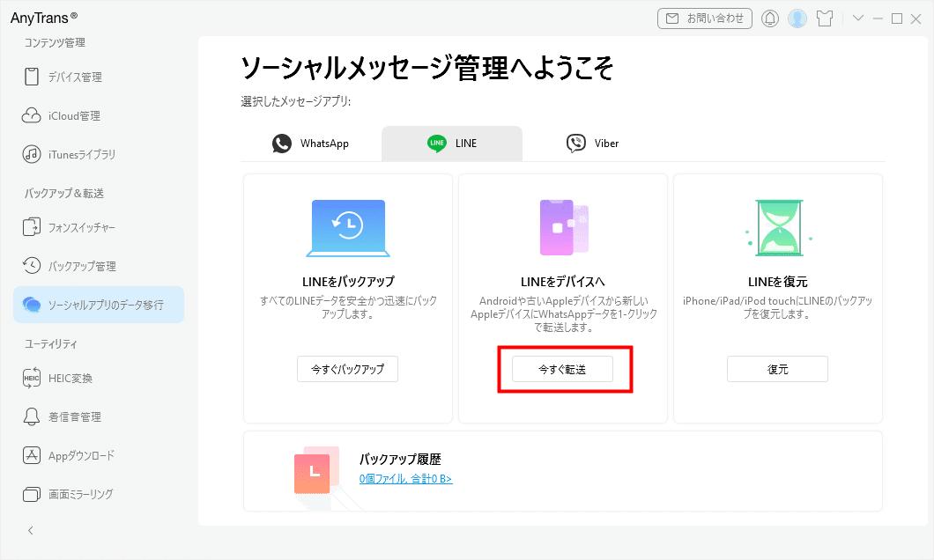934x560 pixels.
Task: Expand the title bar dropdown chevron menu
Action: coord(857,18)
